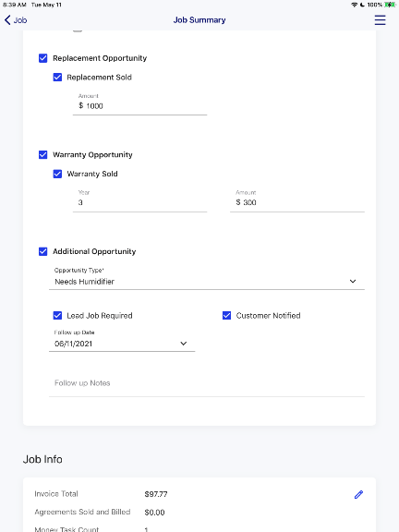Screen dimensions: 399x532
Task: Go back to the Job screen
Action: click(x=16, y=20)
